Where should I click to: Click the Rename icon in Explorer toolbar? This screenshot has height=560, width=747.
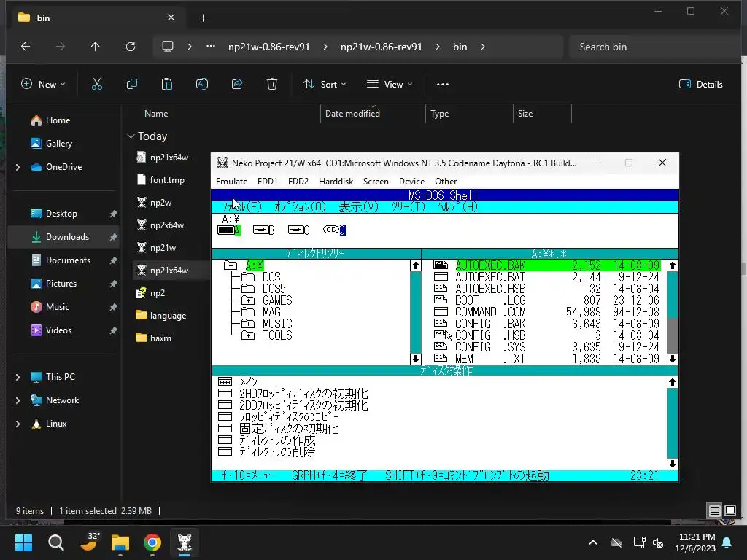[x=202, y=85]
